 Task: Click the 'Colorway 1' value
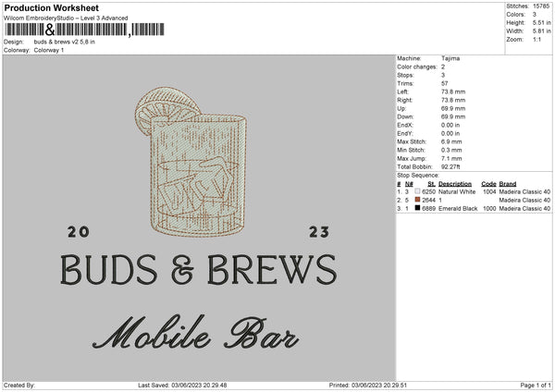point(49,50)
